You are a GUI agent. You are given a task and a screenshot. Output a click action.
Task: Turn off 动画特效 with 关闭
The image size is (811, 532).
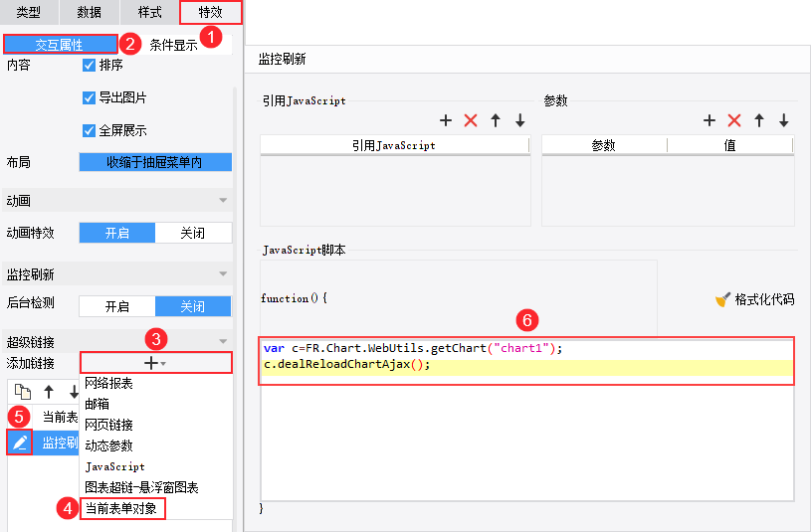(x=193, y=233)
